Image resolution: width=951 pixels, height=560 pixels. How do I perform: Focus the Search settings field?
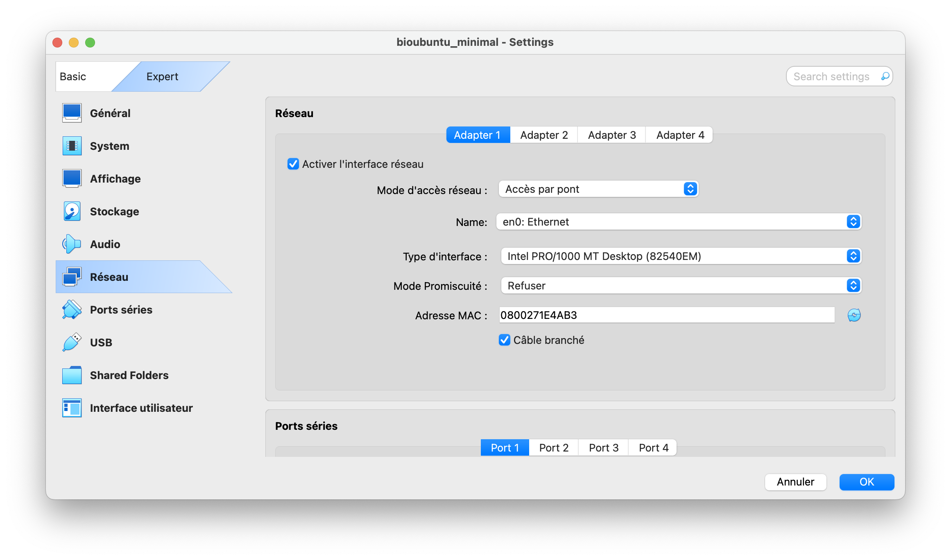tap(831, 77)
